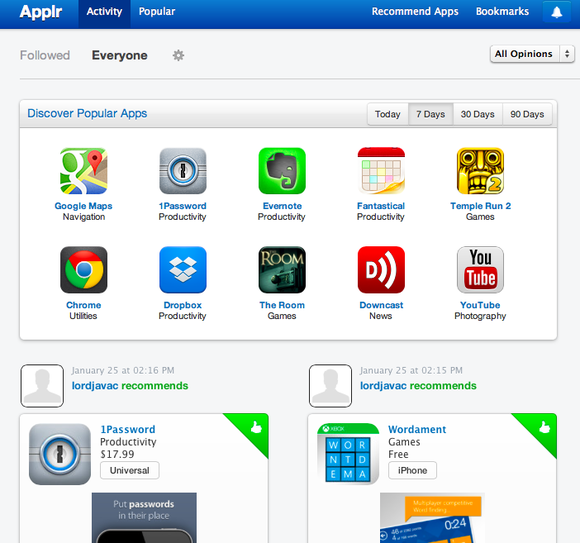Click the Dropbox app icon
The width and height of the screenshot is (580, 543).
(x=183, y=270)
